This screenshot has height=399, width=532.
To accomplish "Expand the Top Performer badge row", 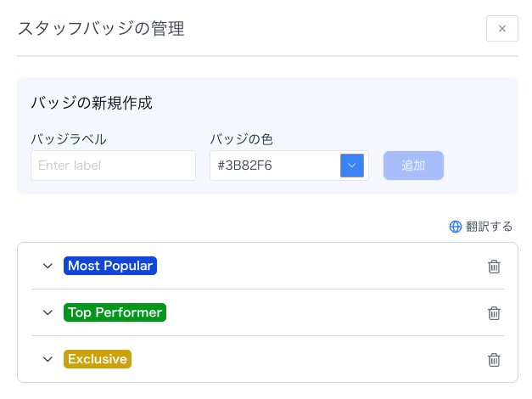I will click(48, 312).
